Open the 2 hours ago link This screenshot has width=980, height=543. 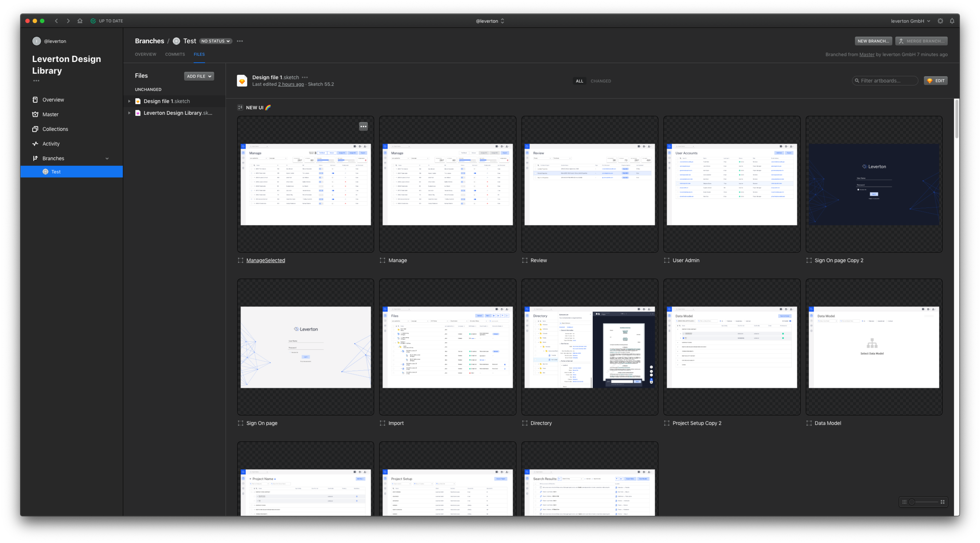pyautogui.click(x=291, y=84)
